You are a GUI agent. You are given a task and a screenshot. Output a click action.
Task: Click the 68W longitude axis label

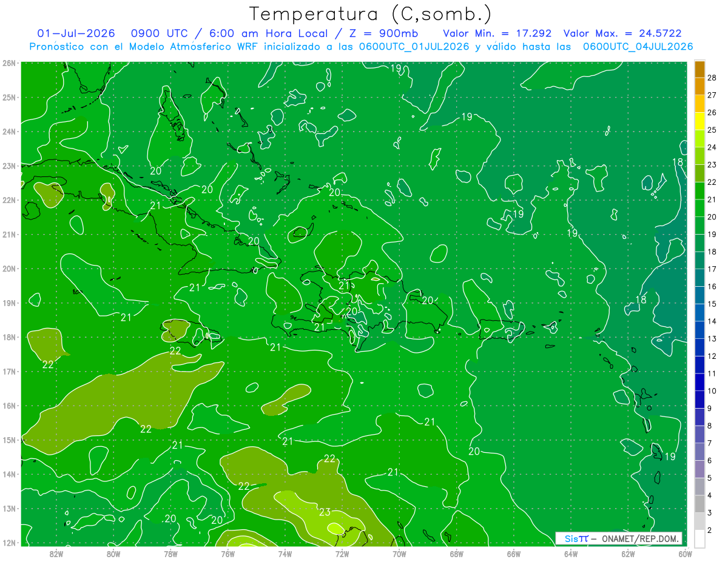[x=456, y=553]
